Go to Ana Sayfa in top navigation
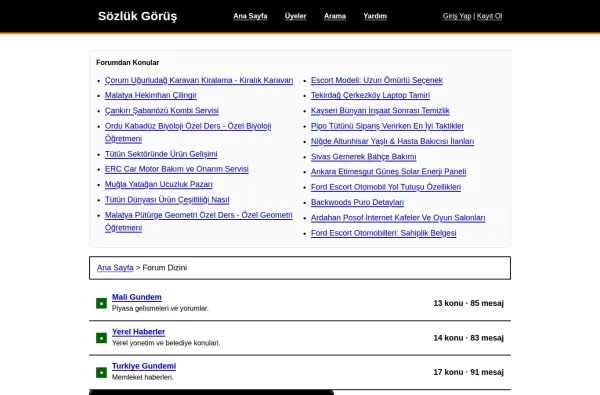Viewport: 600px width, 395px height. click(250, 16)
